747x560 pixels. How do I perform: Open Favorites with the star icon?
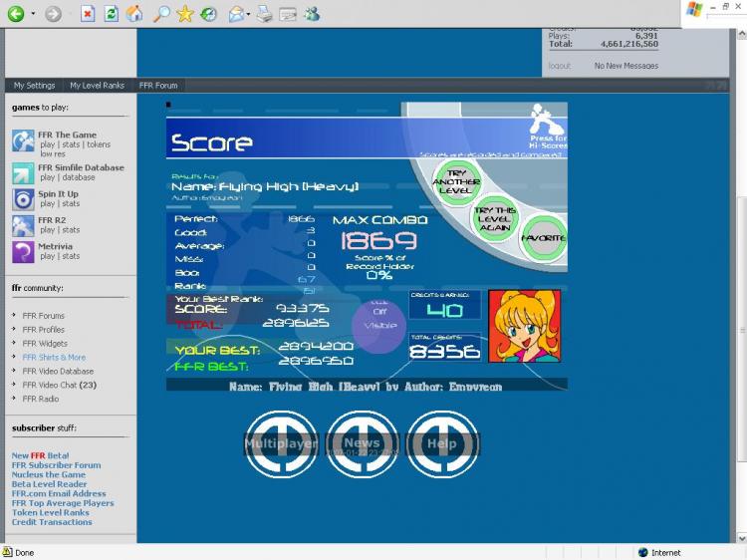(185, 14)
